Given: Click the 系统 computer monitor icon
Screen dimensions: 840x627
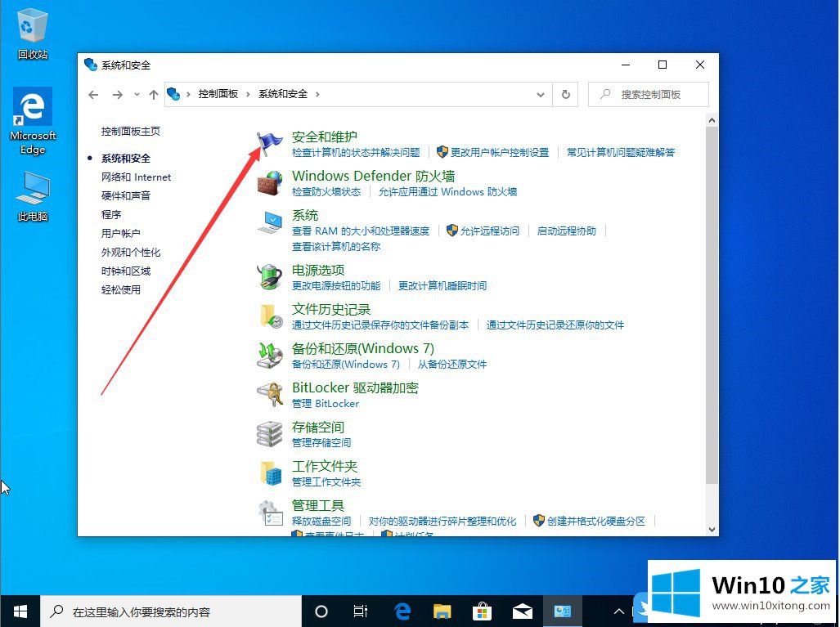Looking at the screenshot, I should coord(269,222).
